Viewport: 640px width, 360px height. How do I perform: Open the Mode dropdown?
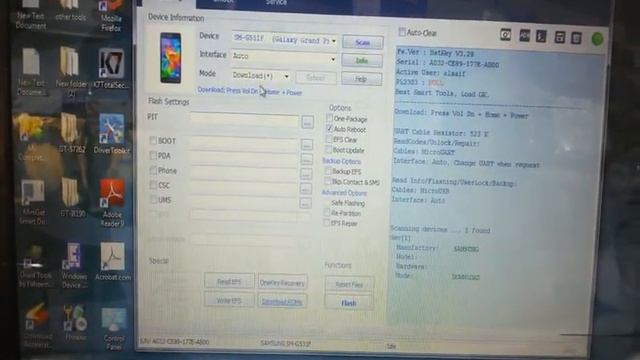287,76
